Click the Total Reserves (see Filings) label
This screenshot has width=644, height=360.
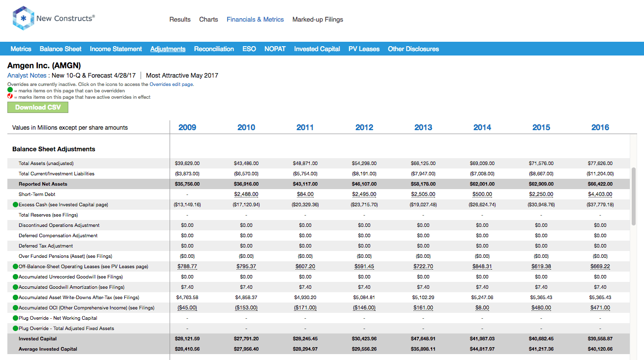(x=48, y=215)
